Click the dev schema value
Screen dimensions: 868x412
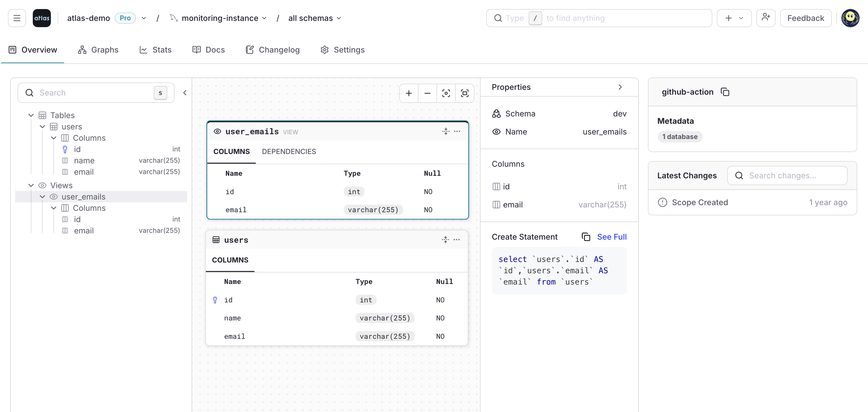tap(620, 114)
